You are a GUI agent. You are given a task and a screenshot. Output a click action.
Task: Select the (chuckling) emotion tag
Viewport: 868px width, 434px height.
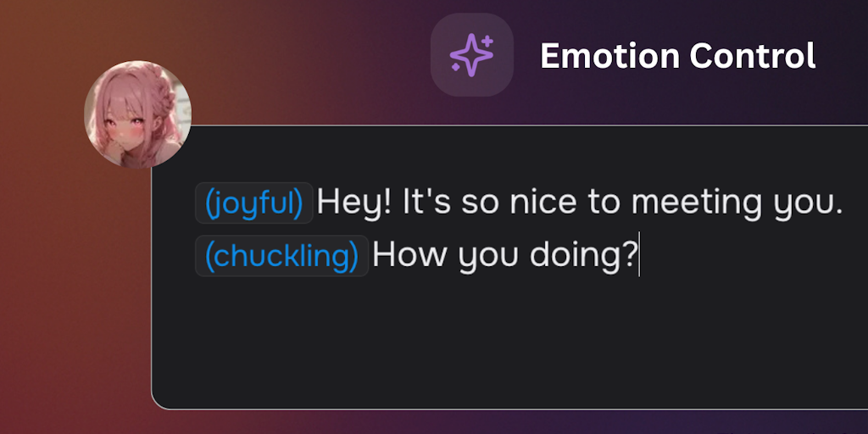[281, 256]
